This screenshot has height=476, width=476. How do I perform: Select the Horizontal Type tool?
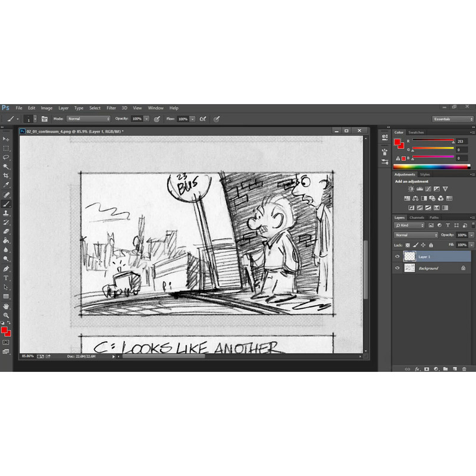pyautogui.click(x=6, y=278)
